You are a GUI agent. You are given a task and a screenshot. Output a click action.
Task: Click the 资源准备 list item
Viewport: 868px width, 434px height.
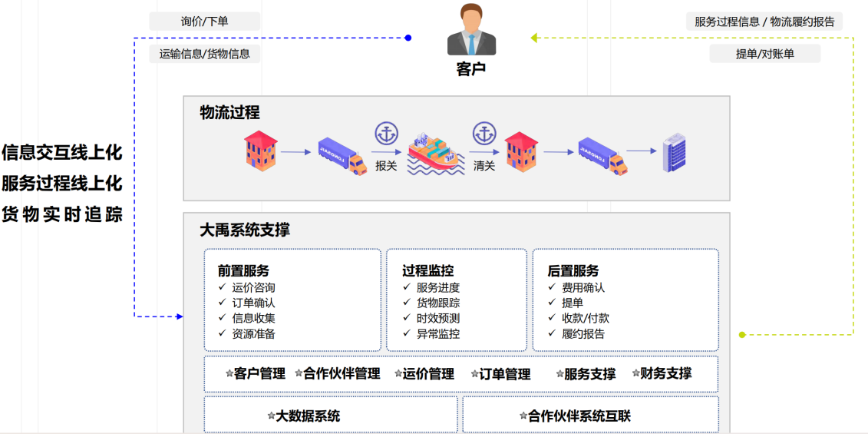pos(253,334)
